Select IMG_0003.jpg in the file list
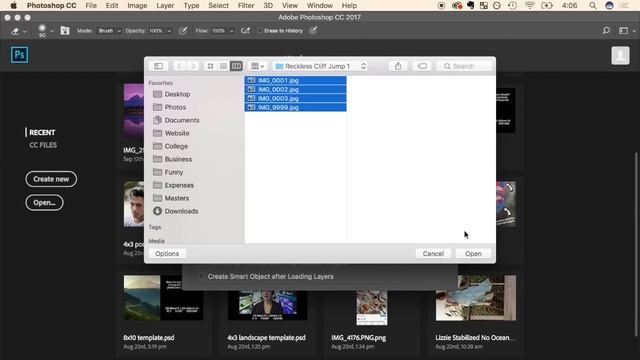640x360 pixels. (296, 98)
